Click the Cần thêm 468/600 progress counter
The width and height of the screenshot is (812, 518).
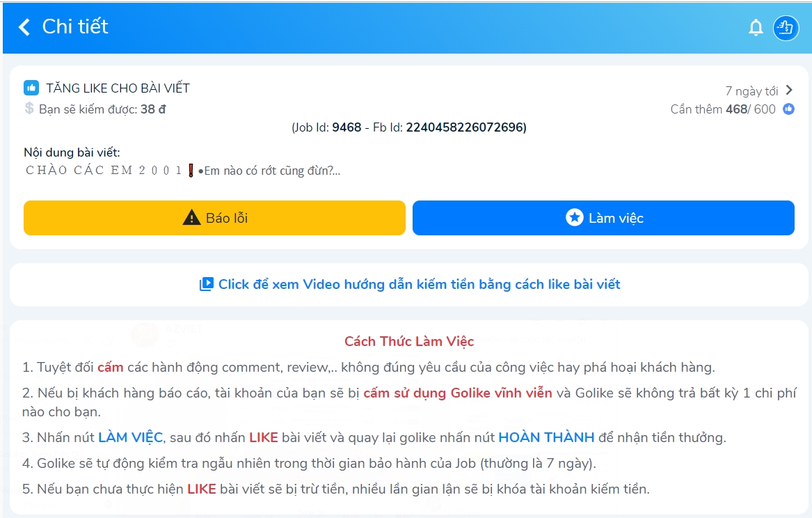point(723,109)
